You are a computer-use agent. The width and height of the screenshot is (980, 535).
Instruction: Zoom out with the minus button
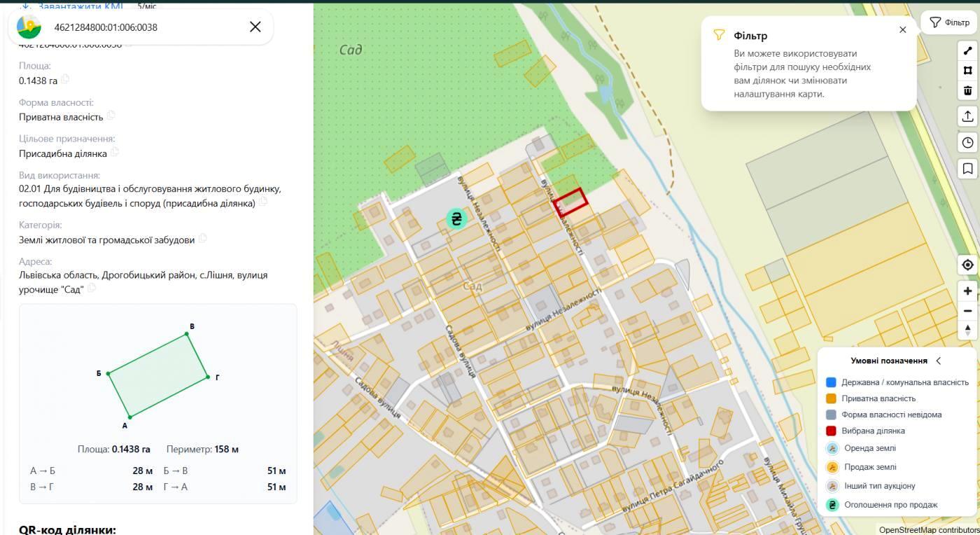tap(967, 310)
